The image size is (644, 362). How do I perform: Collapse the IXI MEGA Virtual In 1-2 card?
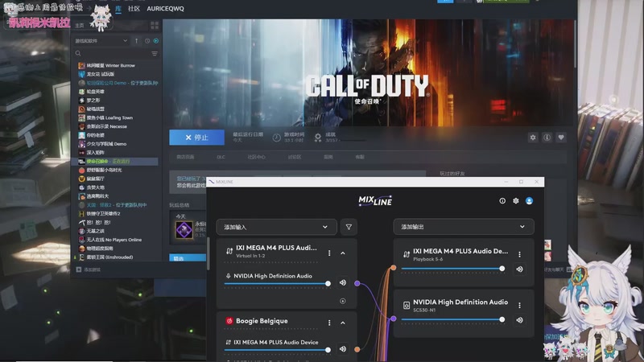(343, 253)
